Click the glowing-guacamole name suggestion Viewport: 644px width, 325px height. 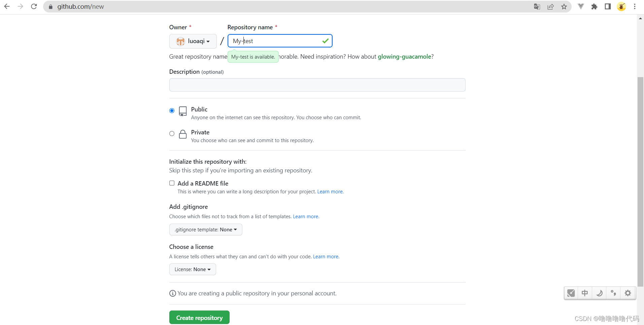click(x=404, y=57)
